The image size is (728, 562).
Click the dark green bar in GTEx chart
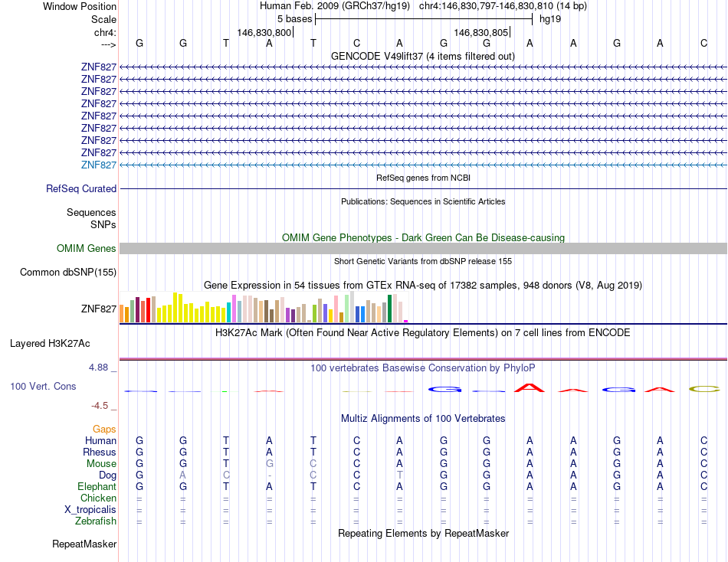click(390, 309)
